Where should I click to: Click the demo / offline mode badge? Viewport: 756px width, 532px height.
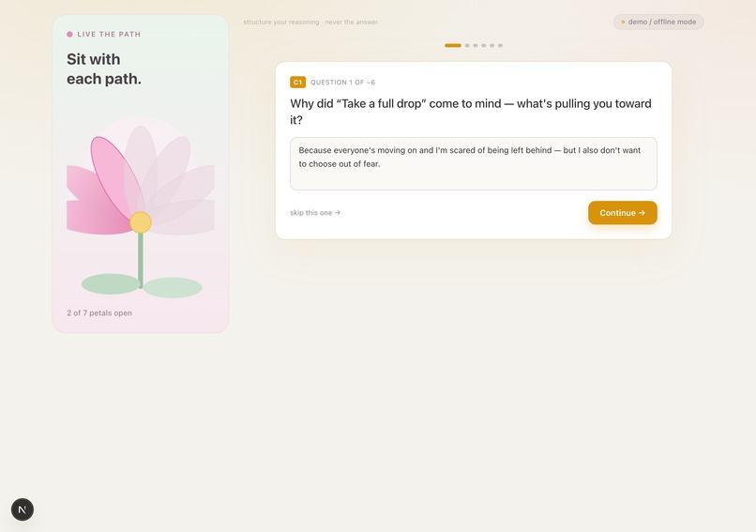[x=658, y=22]
